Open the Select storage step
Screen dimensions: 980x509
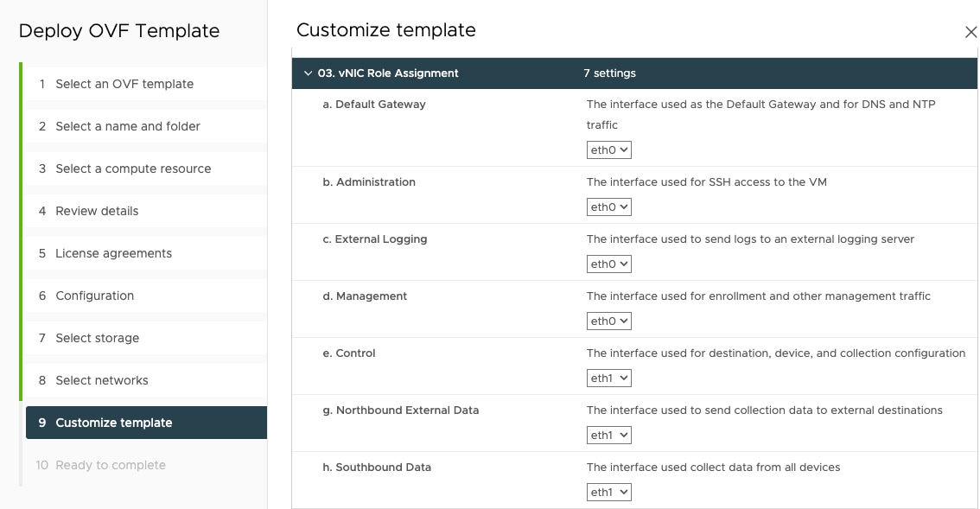click(96, 338)
